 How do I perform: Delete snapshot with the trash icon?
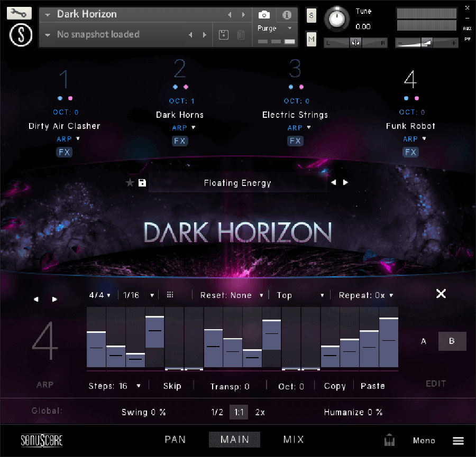tap(241, 34)
